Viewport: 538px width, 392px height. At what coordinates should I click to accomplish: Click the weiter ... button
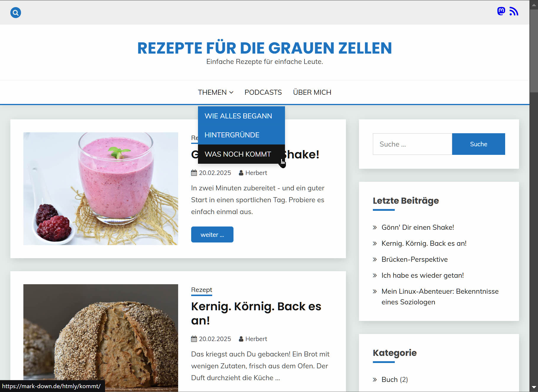click(212, 234)
